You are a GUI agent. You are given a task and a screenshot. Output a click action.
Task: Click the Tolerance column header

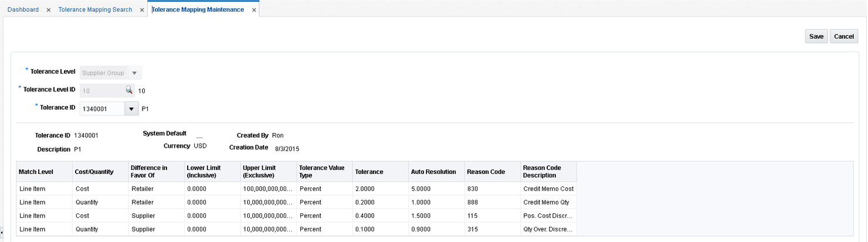point(380,172)
